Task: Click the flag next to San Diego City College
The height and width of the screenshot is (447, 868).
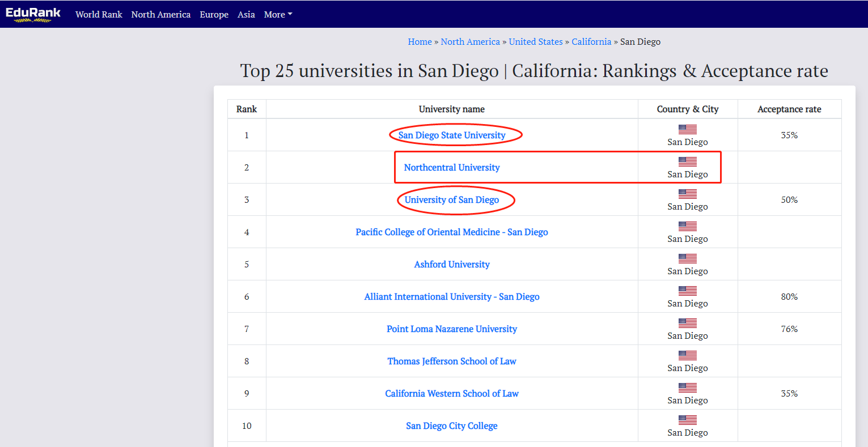Action: pyautogui.click(x=687, y=420)
